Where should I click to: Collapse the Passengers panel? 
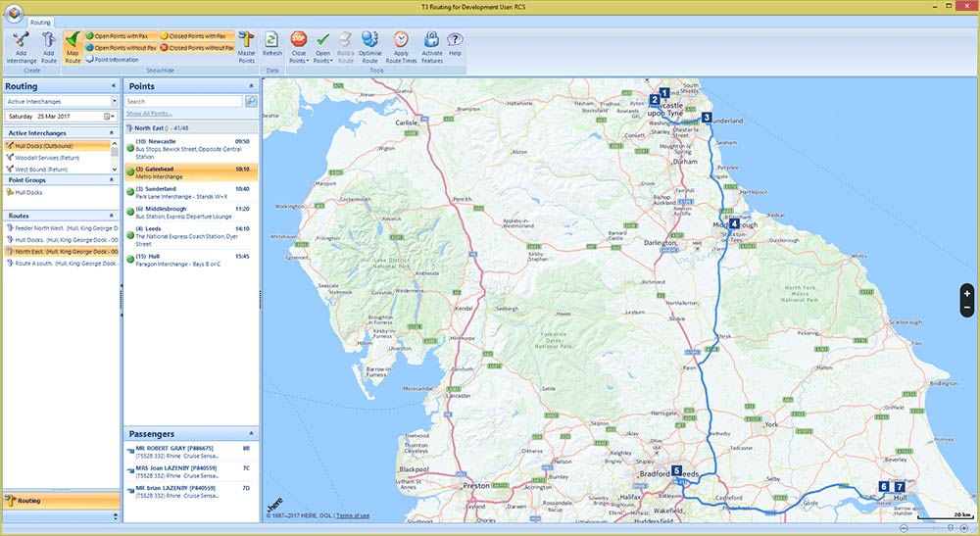pos(251,433)
